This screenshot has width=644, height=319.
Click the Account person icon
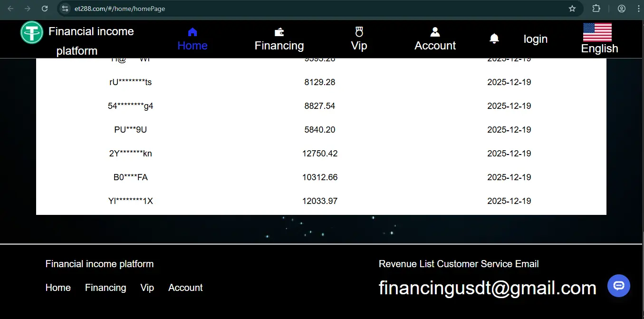(x=435, y=32)
